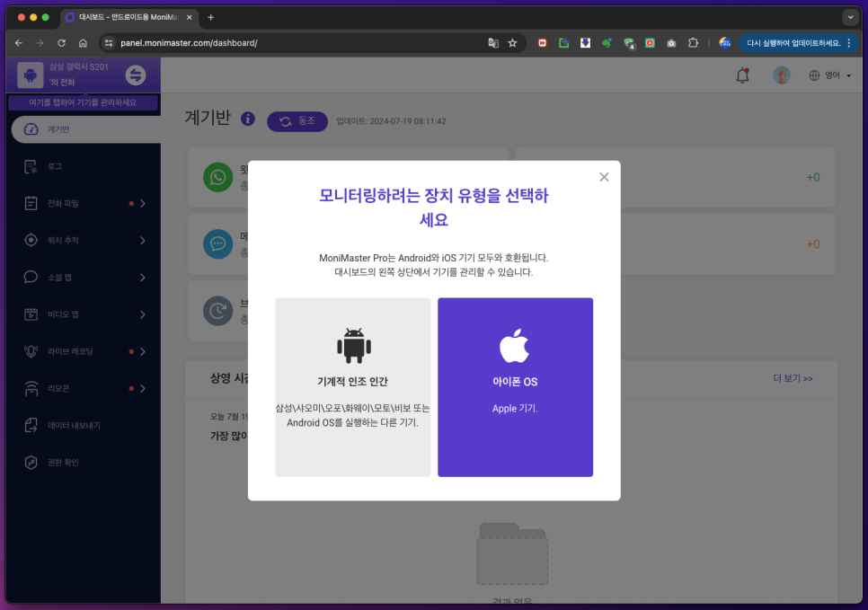The height and width of the screenshot is (610, 868).
Task: Click the 동조 sync button
Action: (x=297, y=121)
